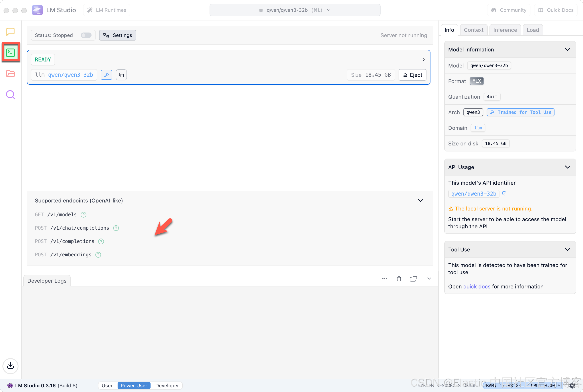This screenshot has width=583, height=392.
Task: Open the Discover search sidebar icon
Action: click(10, 95)
